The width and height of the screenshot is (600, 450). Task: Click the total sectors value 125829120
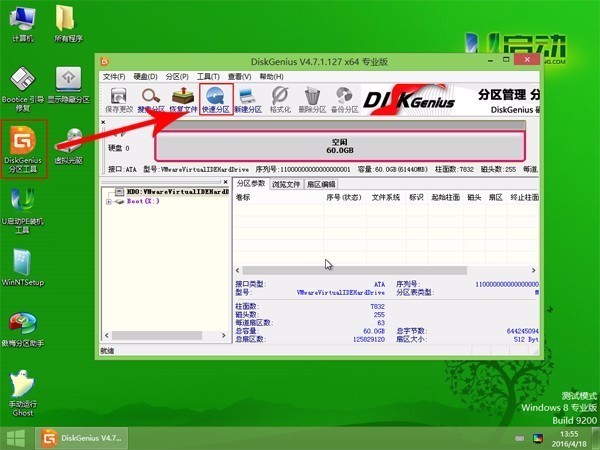pos(369,339)
